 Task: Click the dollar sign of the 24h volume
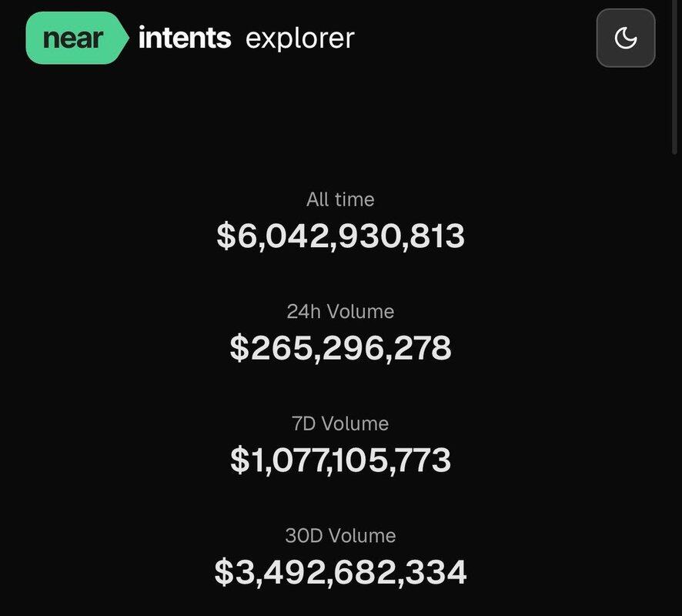pos(239,348)
